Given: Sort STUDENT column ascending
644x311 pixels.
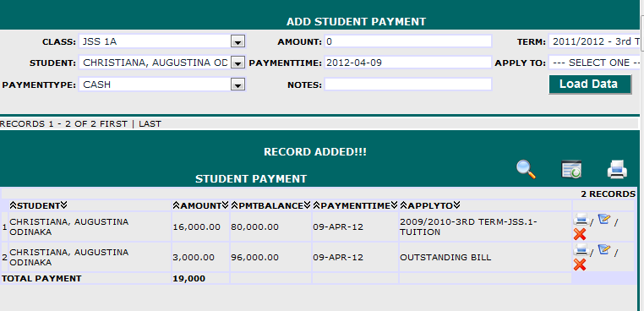Looking at the screenshot, I should [x=13, y=205].
